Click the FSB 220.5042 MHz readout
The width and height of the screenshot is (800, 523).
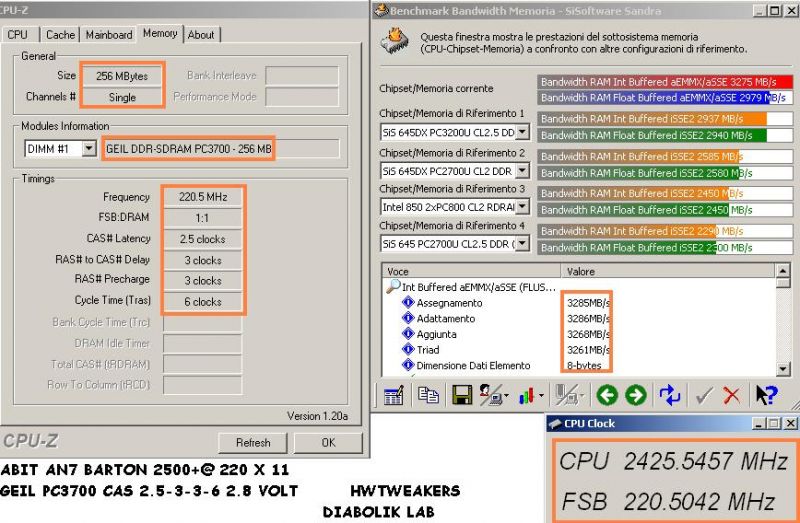pos(668,501)
